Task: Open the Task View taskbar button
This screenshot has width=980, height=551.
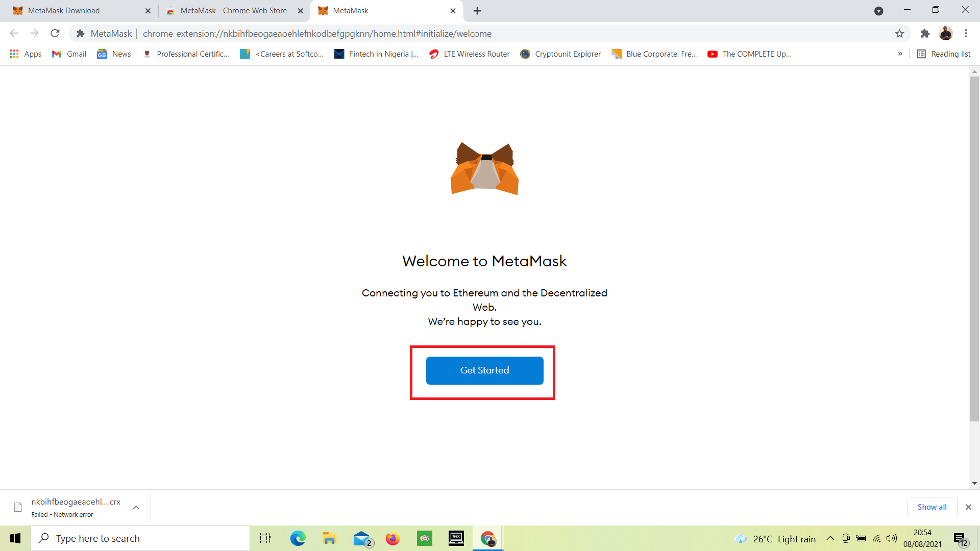Action: click(x=265, y=538)
